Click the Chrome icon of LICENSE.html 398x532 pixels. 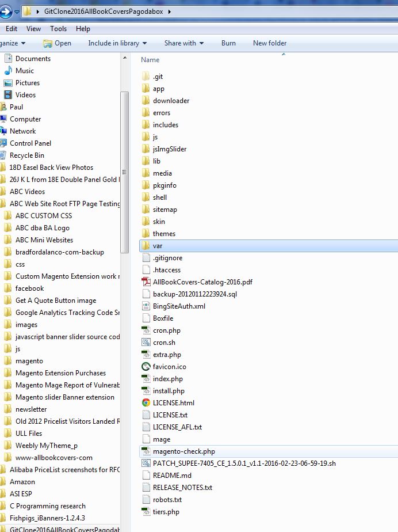click(146, 402)
